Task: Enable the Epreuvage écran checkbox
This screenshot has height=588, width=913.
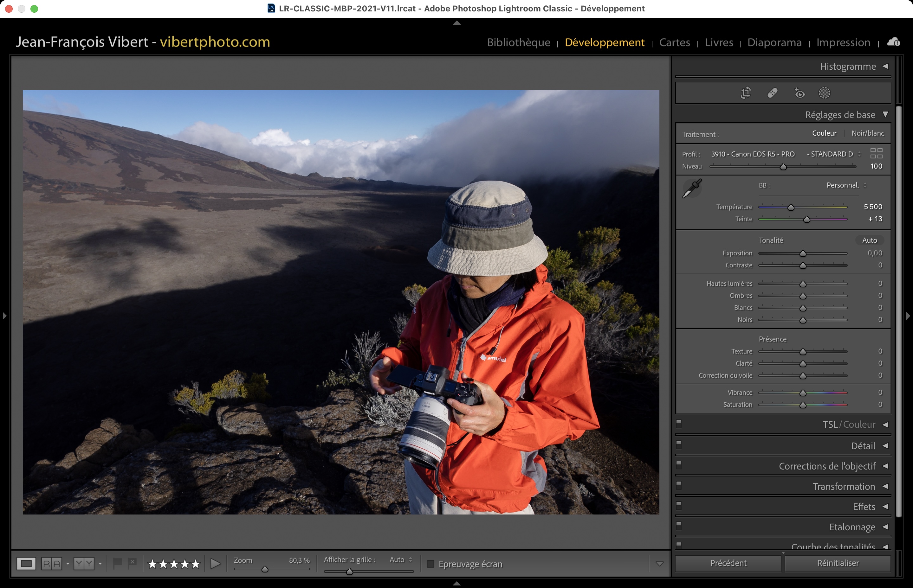Action: pyautogui.click(x=431, y=564)
